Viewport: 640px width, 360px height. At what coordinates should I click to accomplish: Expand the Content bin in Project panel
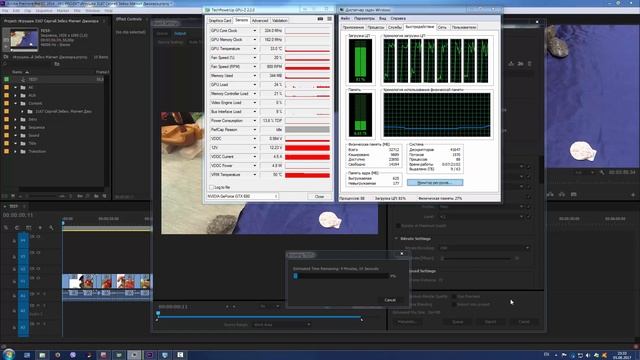click(x=16, y=103)
